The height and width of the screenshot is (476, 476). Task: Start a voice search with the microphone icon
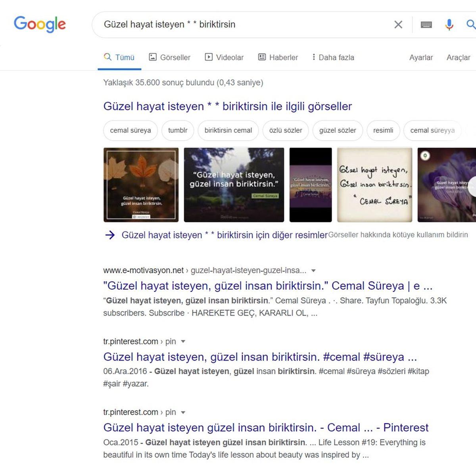[449, 25]
